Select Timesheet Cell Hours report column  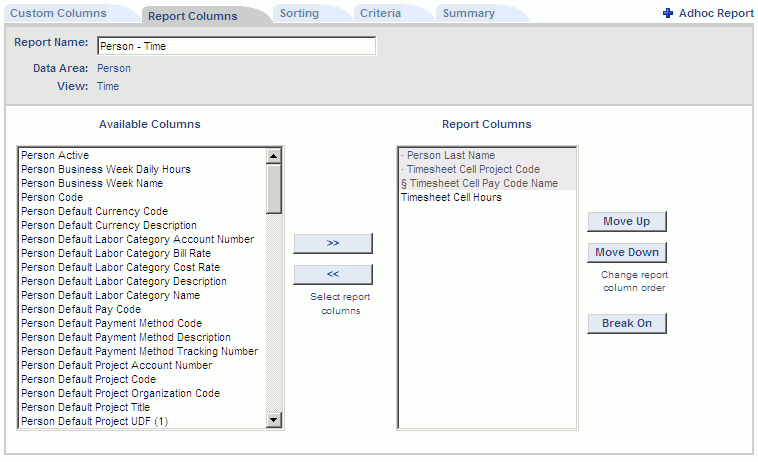pos(487,197)
